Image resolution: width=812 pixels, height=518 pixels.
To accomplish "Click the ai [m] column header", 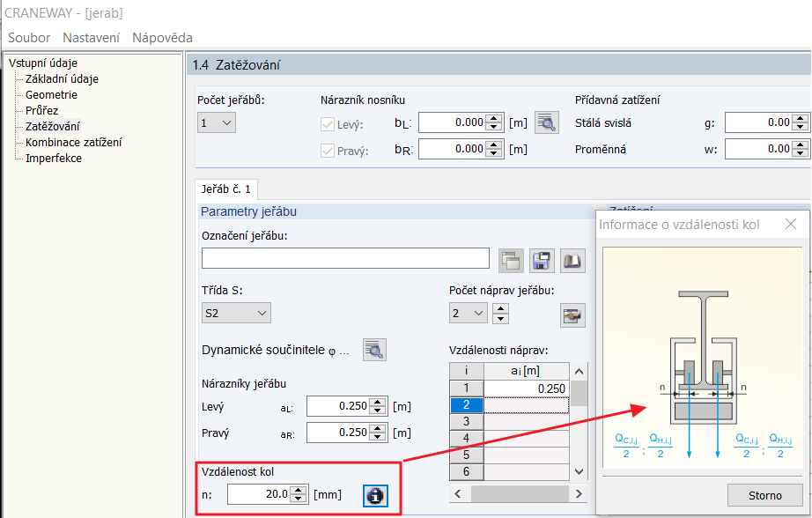I will coord(526,371).
